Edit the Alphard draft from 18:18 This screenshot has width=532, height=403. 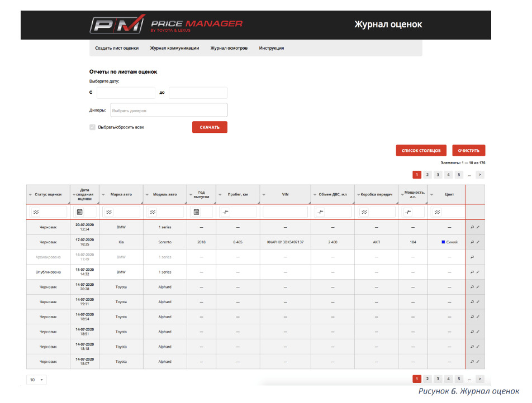(x=478, y=347)
